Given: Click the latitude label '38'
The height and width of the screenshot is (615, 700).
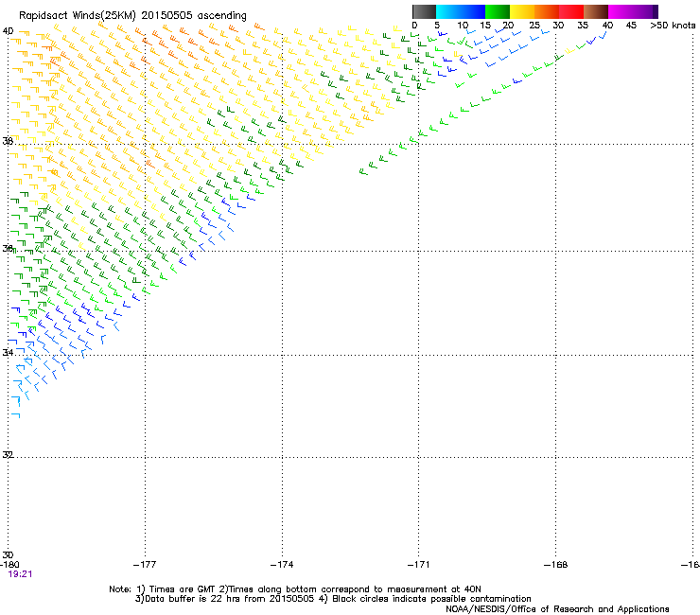Looking at the screenshot, I should pos(8,141).
